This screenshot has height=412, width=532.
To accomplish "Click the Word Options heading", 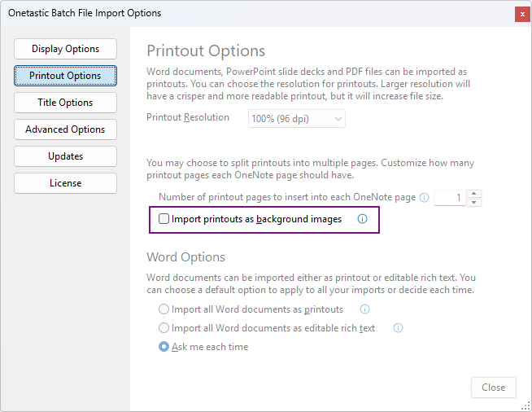I will click(x=185, y=257).
